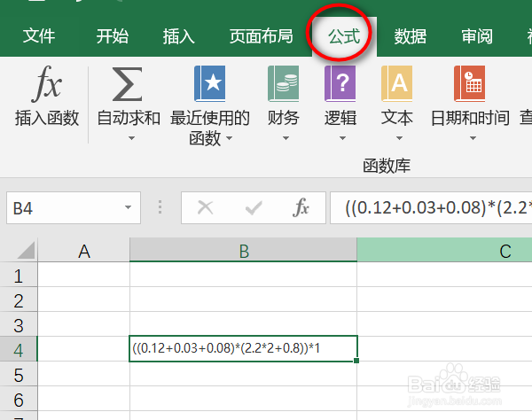Click the Select All corner triangle
Viewport: 532px width, 420px height.
(x=26, y=250)
